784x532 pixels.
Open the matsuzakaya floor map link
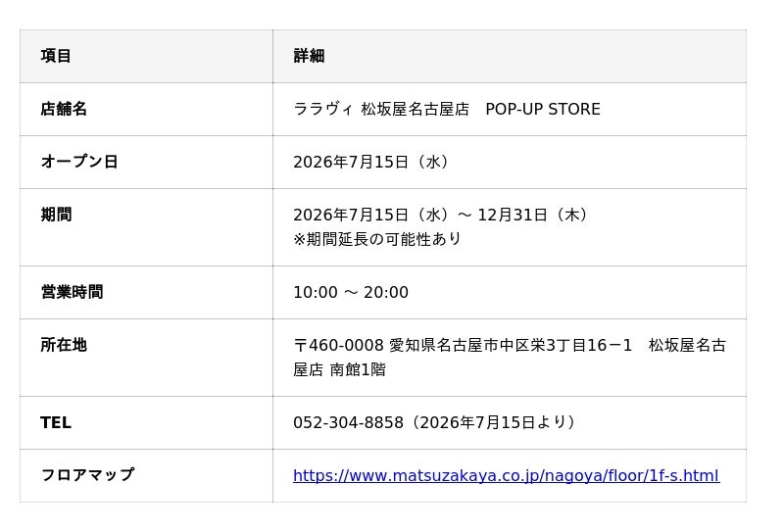click(506, 475)
